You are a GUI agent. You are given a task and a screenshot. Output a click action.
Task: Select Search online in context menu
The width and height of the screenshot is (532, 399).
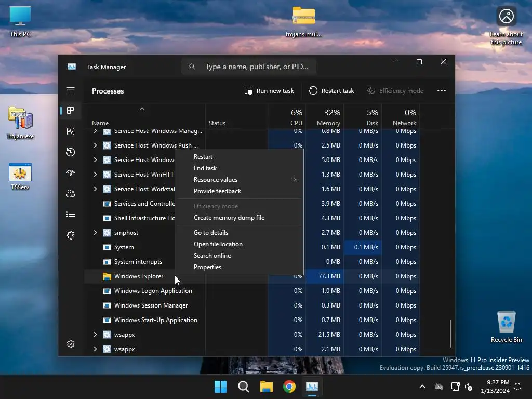(x=239, y=256)
